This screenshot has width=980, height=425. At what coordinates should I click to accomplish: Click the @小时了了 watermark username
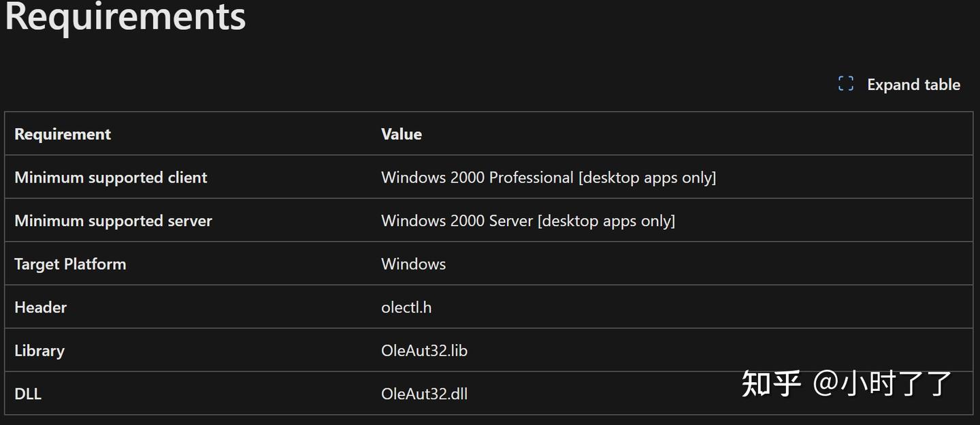pos(883,383)
